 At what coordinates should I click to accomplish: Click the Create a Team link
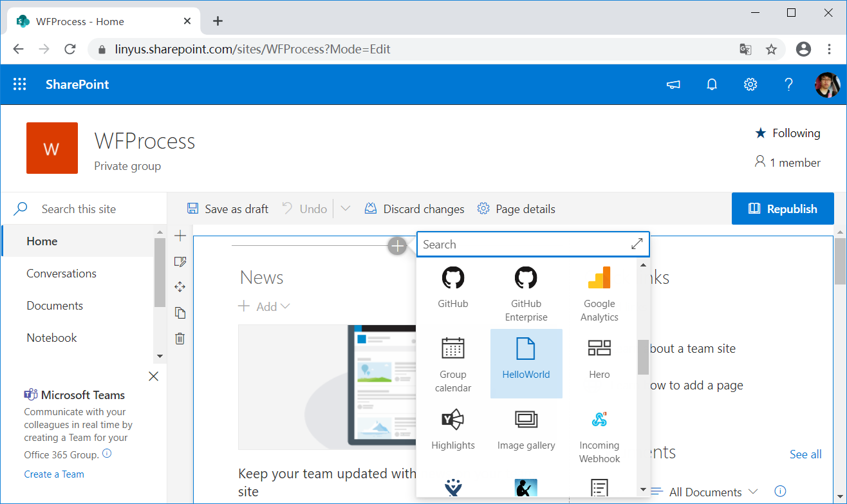[x=54, y=474]
